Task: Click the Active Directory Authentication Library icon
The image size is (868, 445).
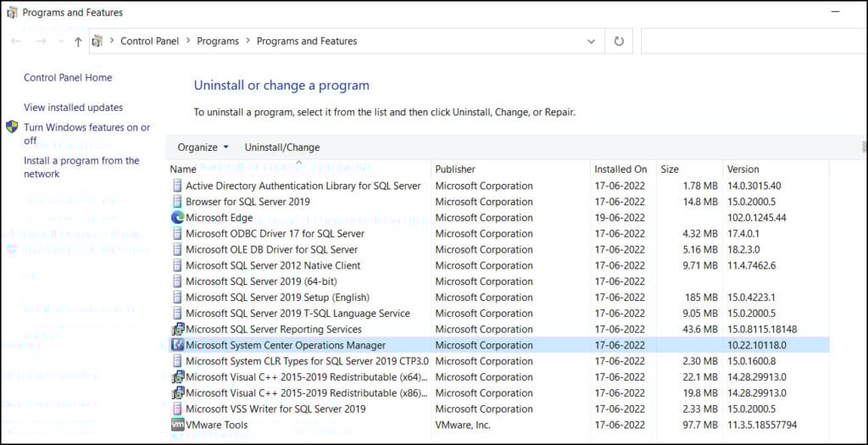Action: point(177,186)
